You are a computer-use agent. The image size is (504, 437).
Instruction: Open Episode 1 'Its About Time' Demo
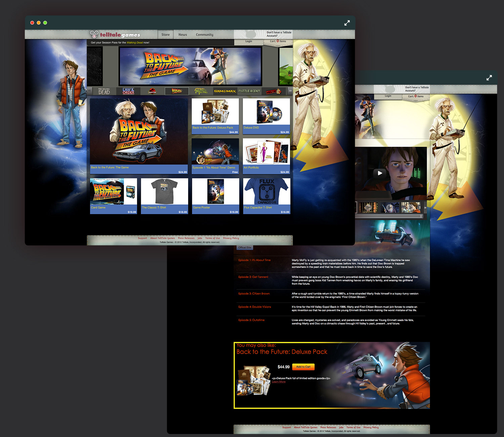(x=215, y=156)
